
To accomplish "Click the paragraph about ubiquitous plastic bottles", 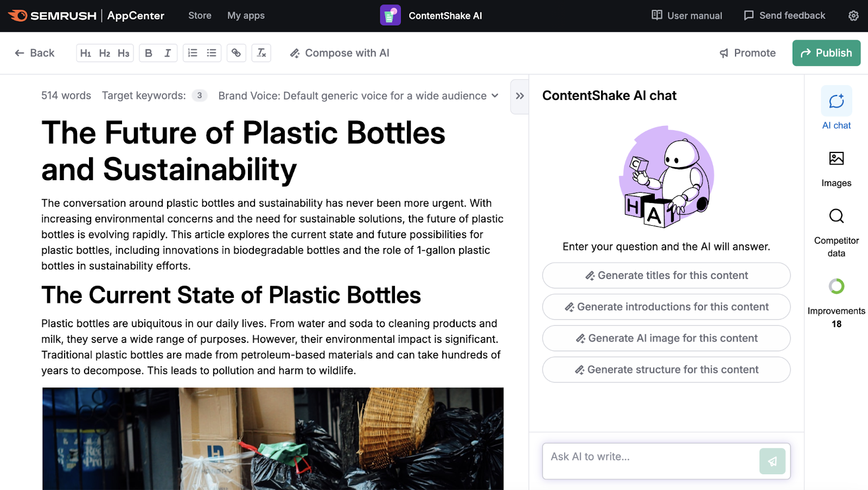I will pos(271,347).
